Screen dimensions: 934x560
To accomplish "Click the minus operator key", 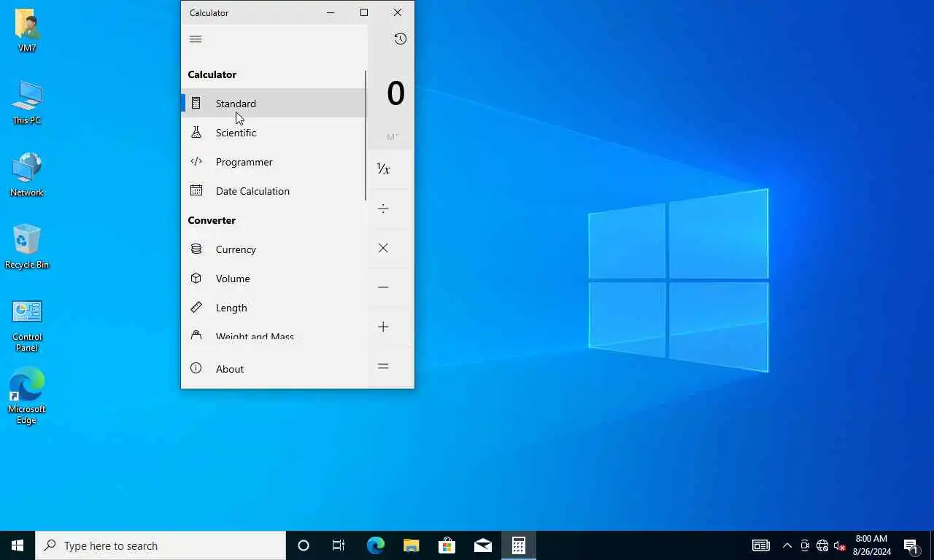I will 384,287.
